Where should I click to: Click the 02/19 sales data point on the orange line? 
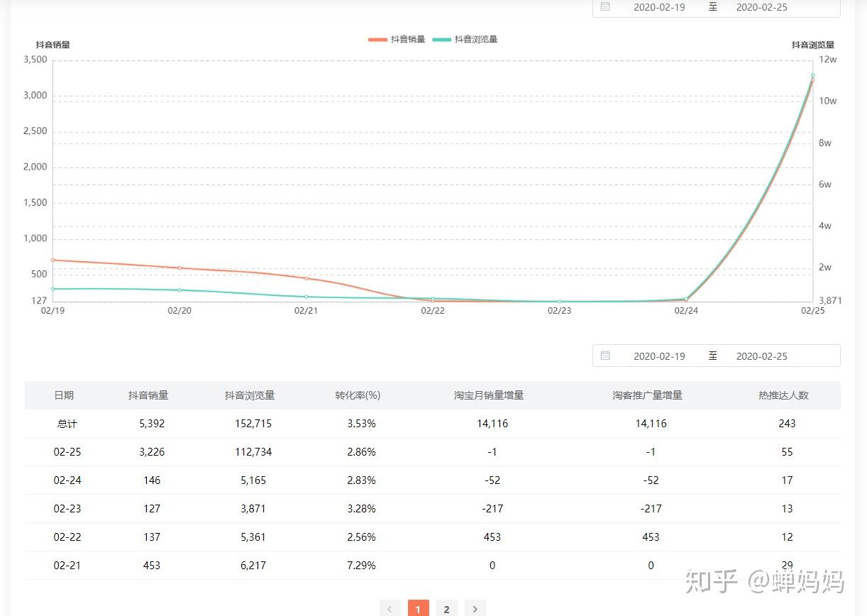pyautogui.click(x=53, y=260)
